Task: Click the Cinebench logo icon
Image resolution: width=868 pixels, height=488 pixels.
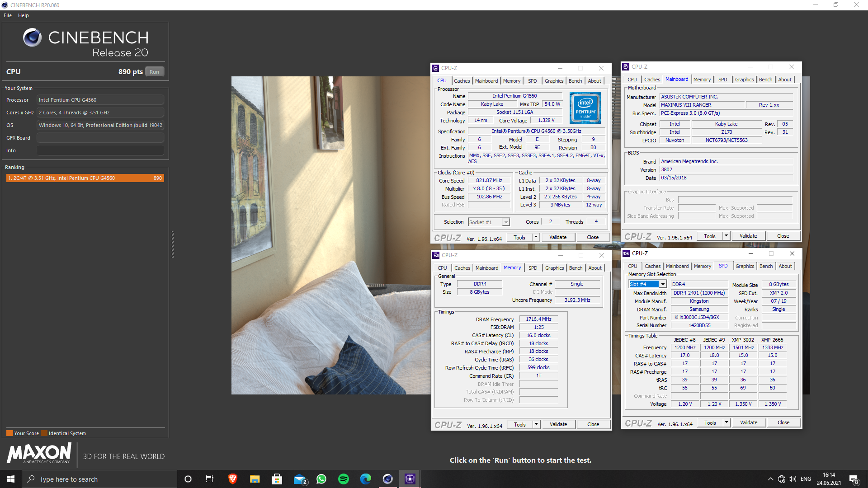Action: (32, 38)
